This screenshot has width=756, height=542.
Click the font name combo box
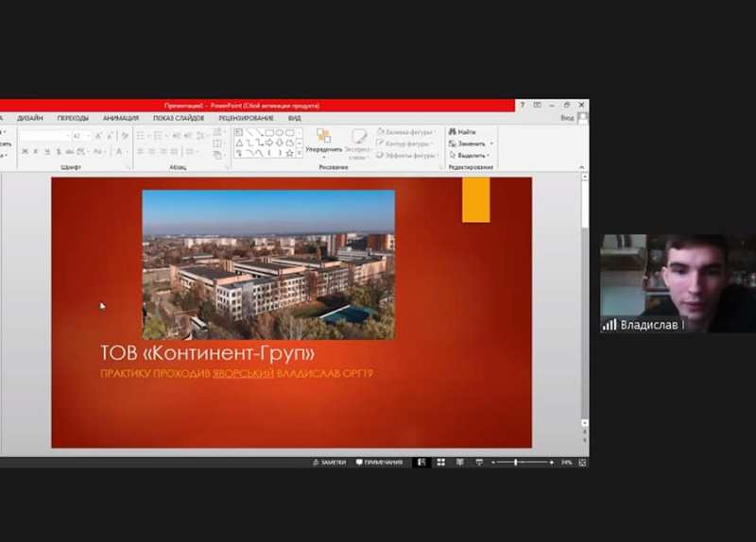pos(44,136)
